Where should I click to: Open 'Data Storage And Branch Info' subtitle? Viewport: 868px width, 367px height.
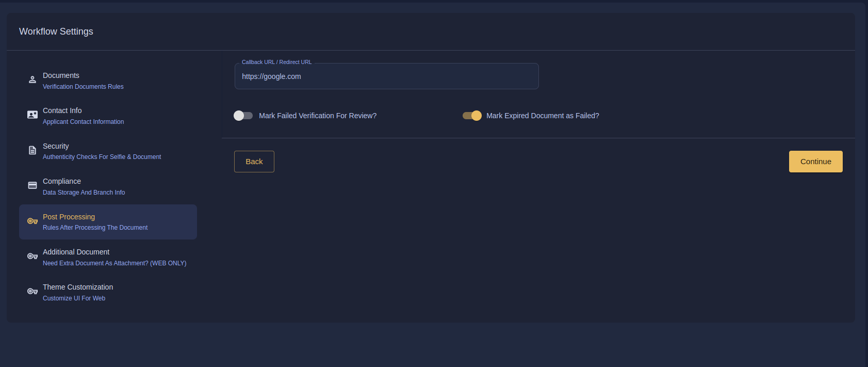click(84, 193)
